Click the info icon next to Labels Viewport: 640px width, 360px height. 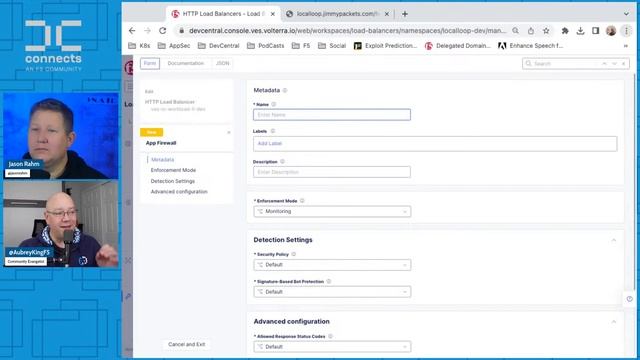[x=273, y=131]
